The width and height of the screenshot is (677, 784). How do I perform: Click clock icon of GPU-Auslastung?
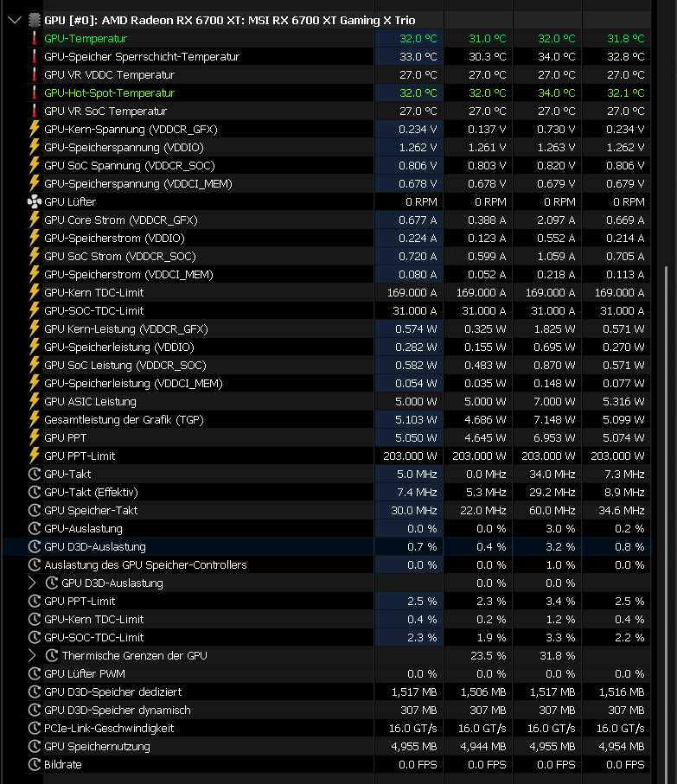(34, 528)
